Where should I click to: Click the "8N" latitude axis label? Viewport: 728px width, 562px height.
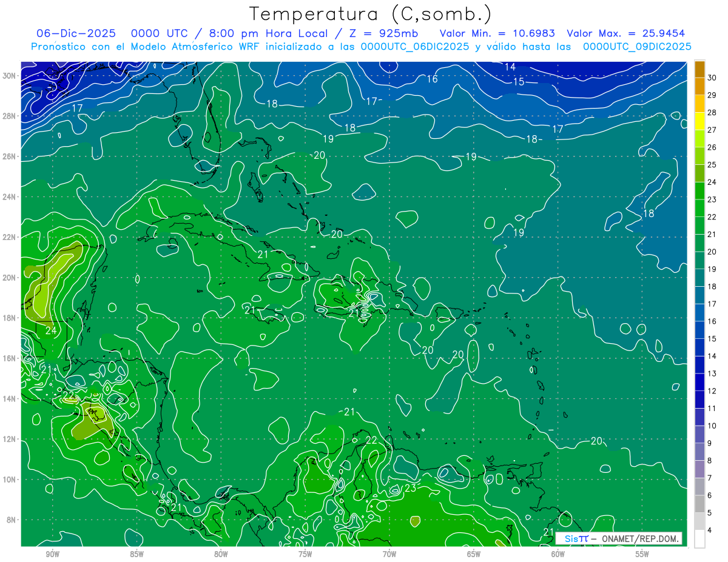tap(12, 520)
